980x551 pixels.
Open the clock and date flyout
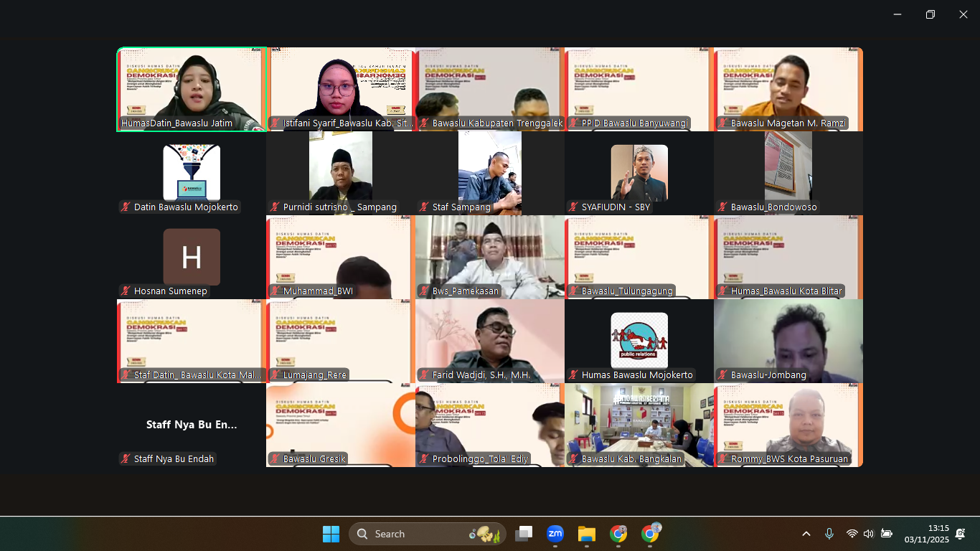(926, 534)
